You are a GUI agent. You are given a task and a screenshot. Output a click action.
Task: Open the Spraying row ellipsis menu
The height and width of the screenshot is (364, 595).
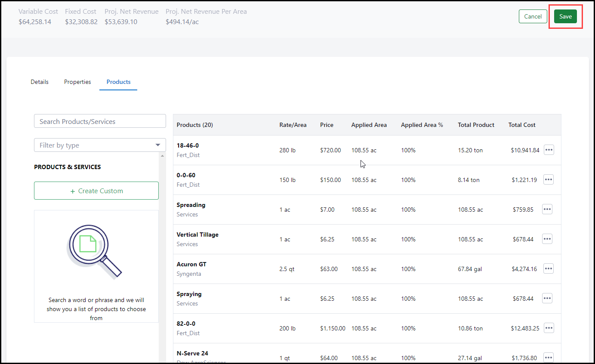[x=547, y=298]
